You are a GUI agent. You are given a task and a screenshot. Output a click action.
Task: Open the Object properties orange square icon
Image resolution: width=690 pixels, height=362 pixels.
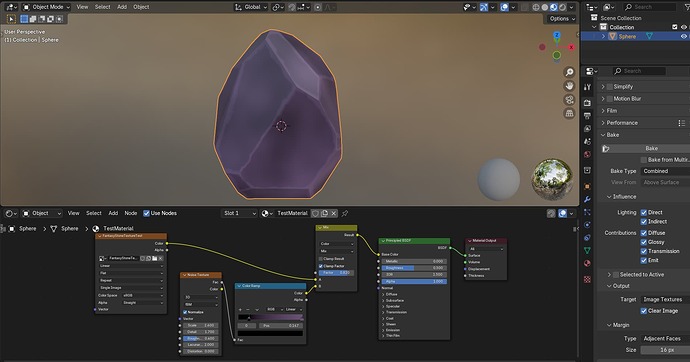(x=587, y=186)
